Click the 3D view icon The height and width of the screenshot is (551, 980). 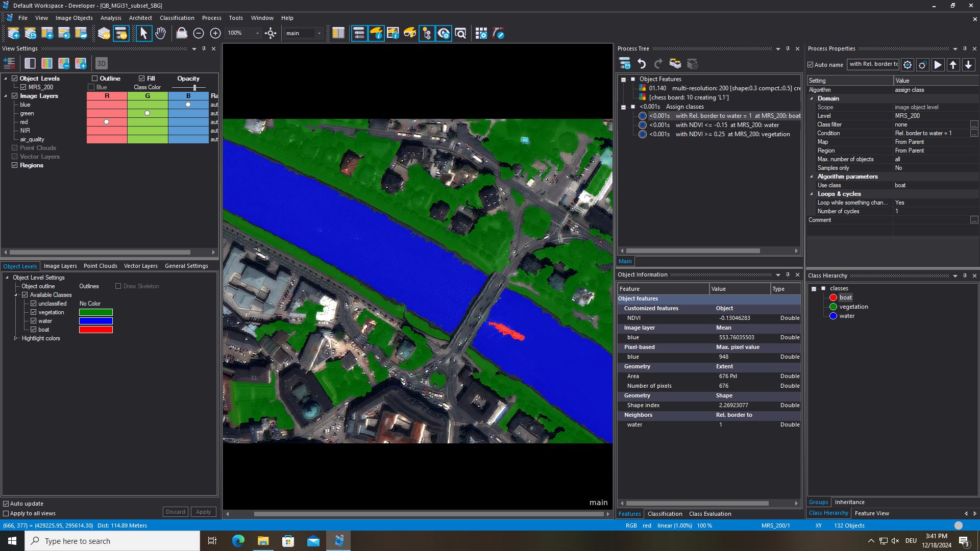point(101,64)
